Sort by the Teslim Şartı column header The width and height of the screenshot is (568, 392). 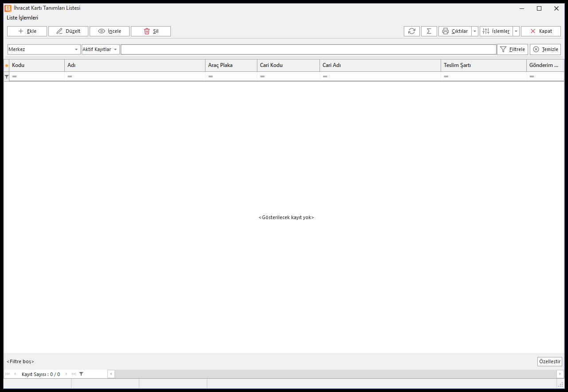484,65
